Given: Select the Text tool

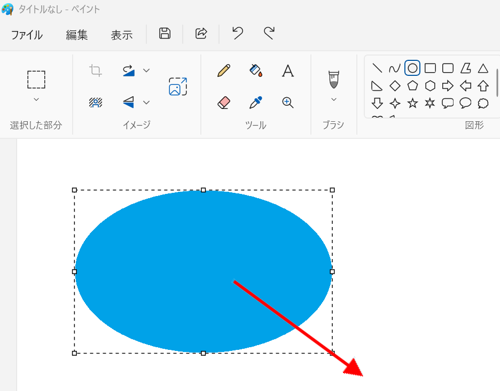Looking at the screenshot, I should pyautogui.click(x=288, y=71).
